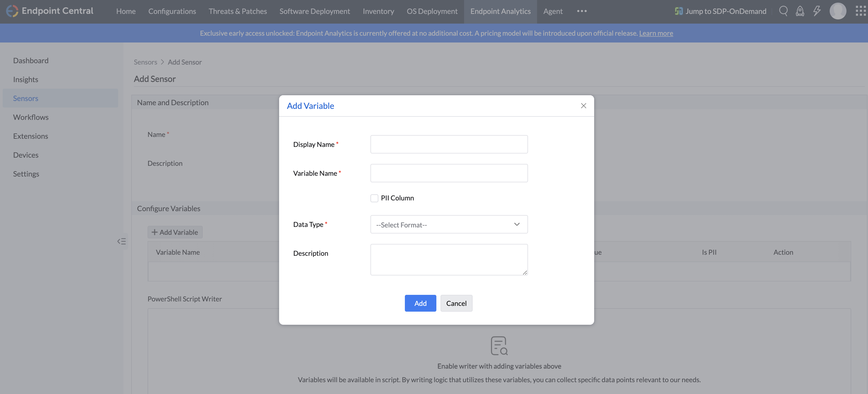
Task: Expand the Data Type select format dropdown
Action: 448,224
